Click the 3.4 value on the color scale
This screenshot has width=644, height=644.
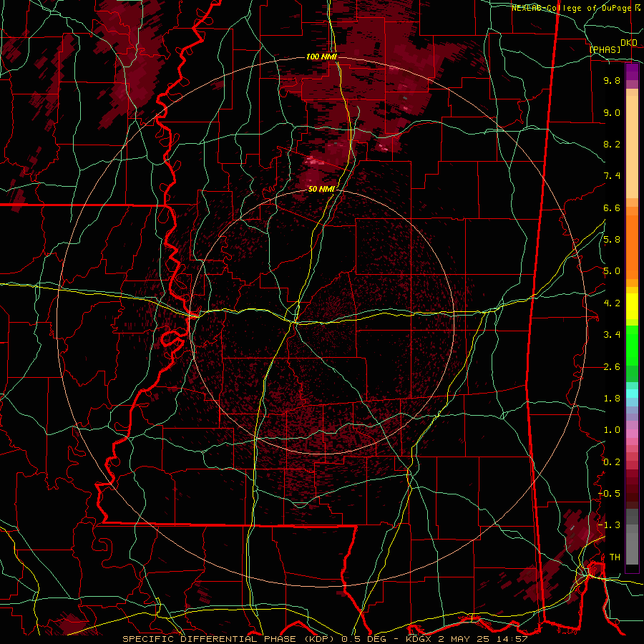click(612, 335)
